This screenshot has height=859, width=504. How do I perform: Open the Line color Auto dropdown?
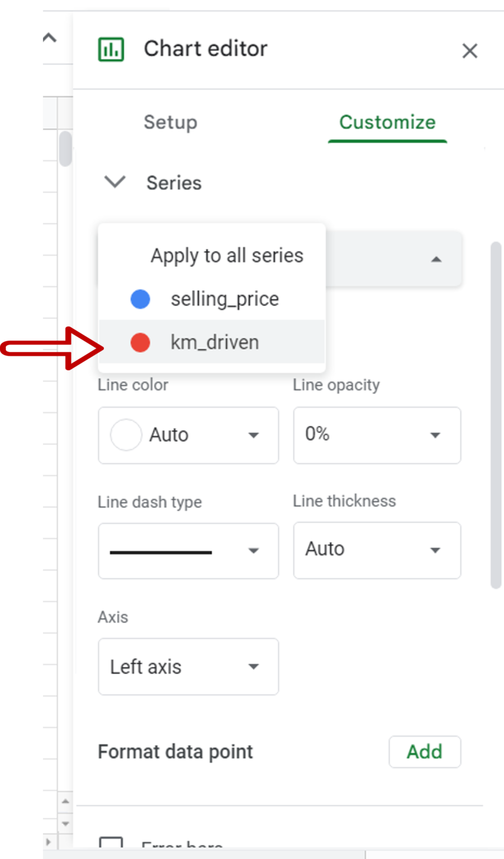click(x=188, y=435)
